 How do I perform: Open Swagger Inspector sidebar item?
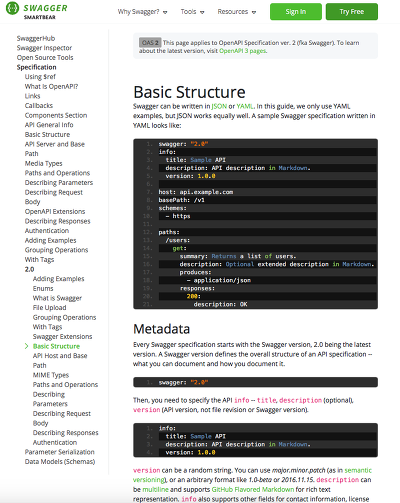tap(44, 48)
